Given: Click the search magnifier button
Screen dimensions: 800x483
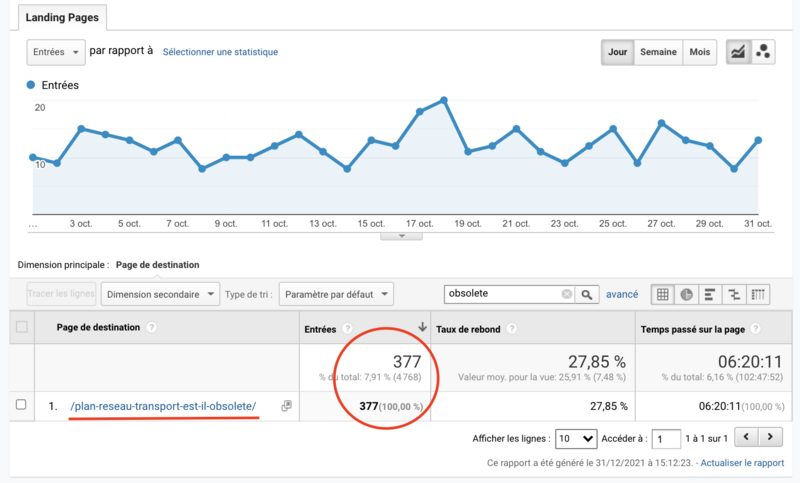Looking at the screenshot, I should click(x=588, y=294).
